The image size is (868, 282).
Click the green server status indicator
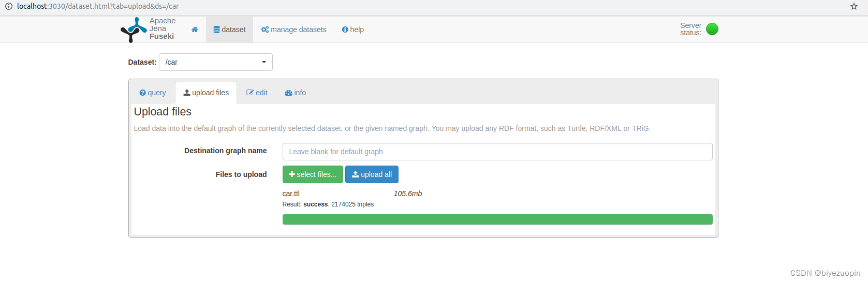point(712,29)
